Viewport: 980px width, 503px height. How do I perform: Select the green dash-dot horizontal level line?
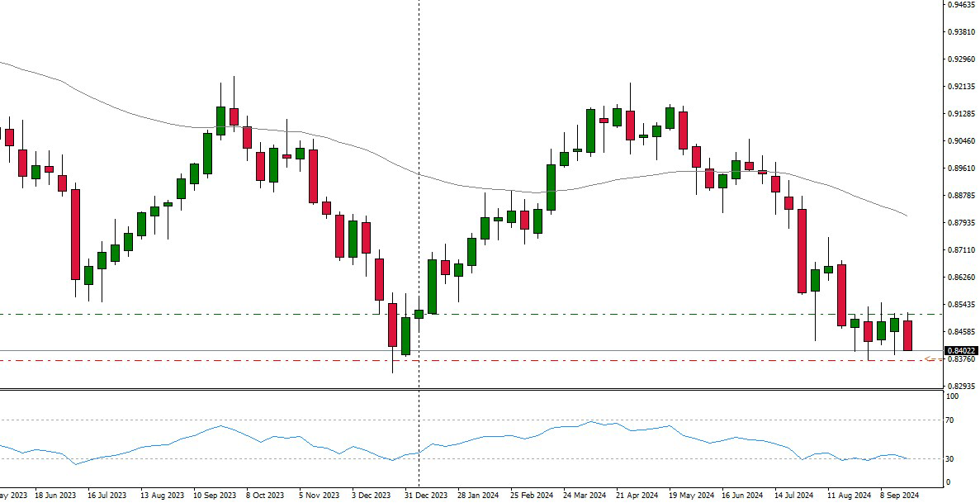pyautogui.click(x=248, y=314)
